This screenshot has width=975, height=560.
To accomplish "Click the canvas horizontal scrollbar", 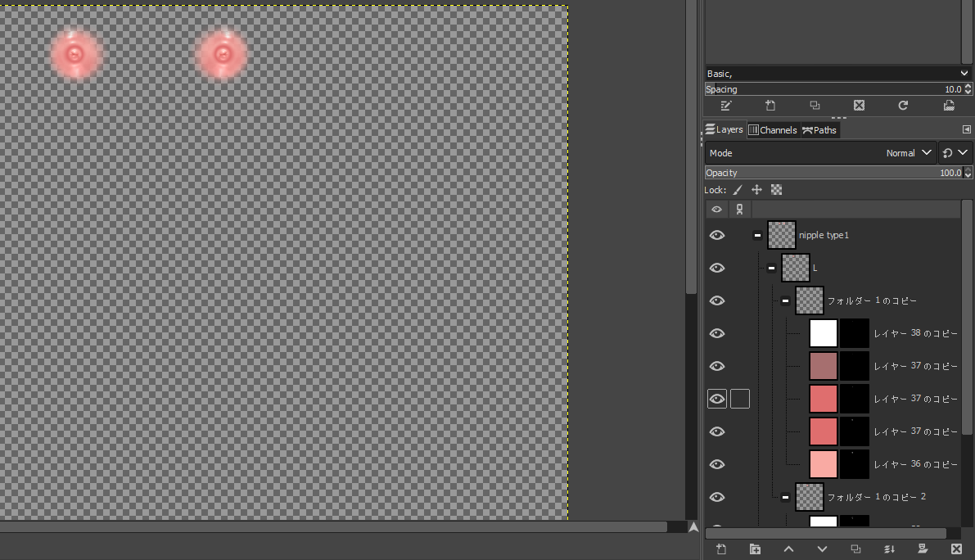I will tap(333, 527).
